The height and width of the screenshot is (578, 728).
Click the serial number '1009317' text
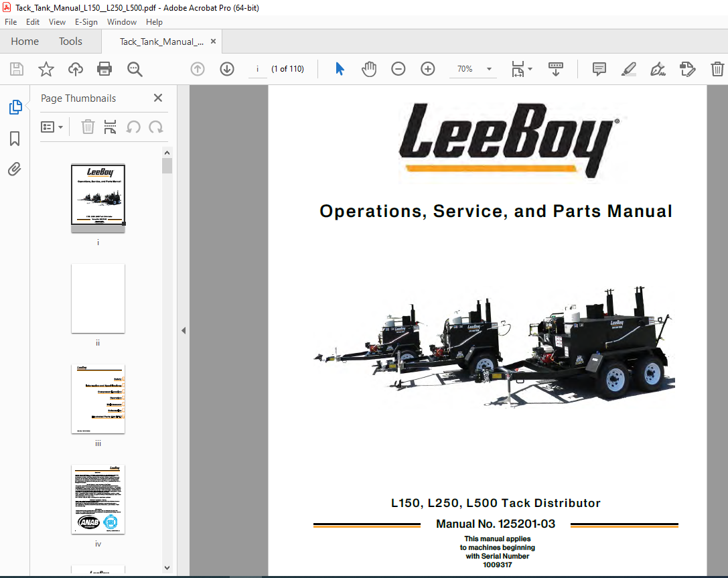tap(497, 565)
